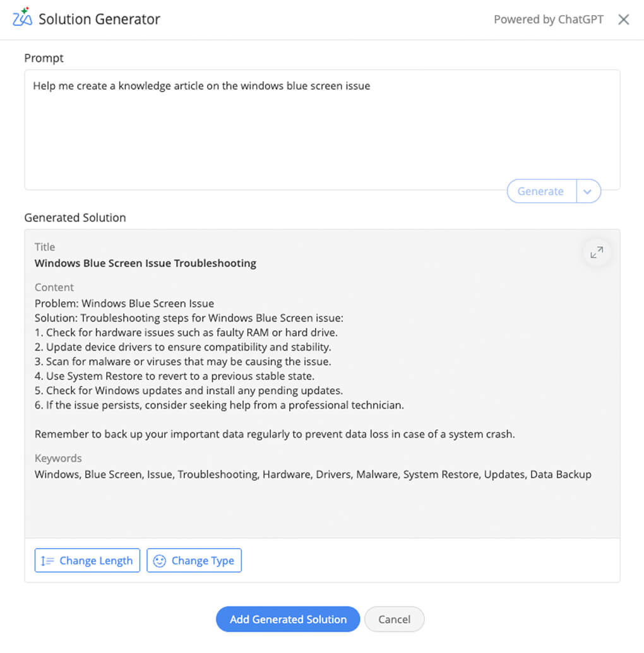The height and width of the screenshot is (653, 644).
Task: Click the Add Generated Solution button
Action: [287, 620]
